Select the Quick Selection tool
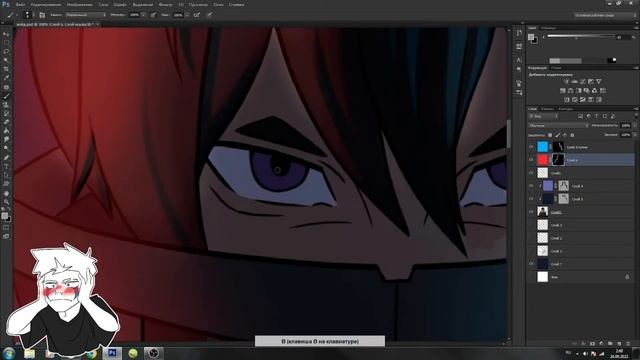640x360 pixels. 6,60
